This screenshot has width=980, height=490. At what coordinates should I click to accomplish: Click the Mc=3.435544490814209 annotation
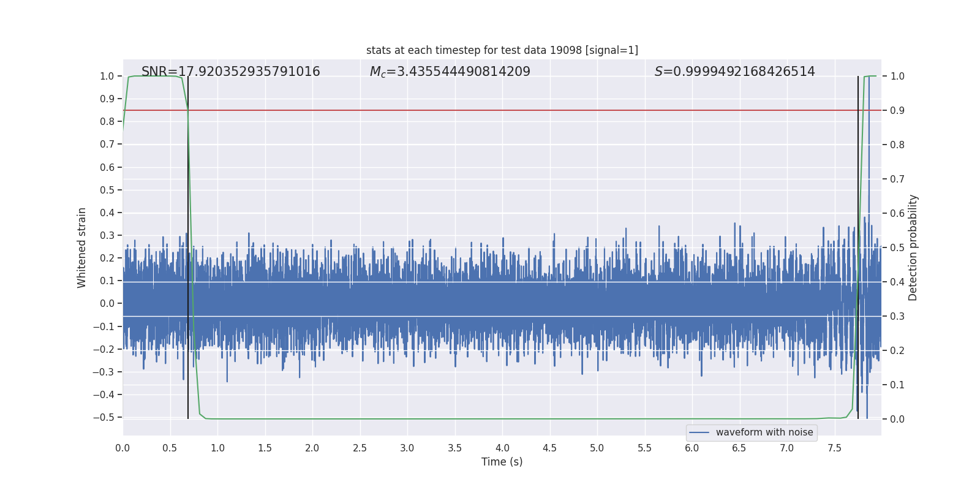(x=450, y=72)
